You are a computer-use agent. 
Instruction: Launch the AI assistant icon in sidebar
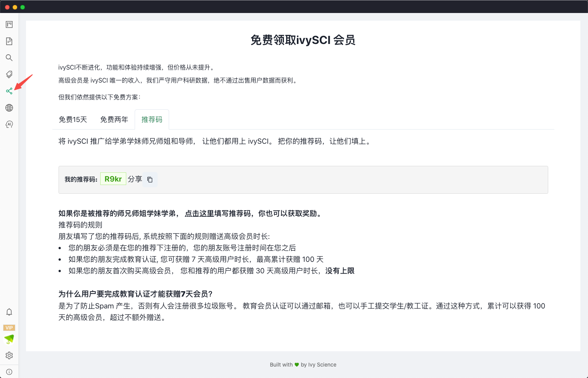[9, 124]
